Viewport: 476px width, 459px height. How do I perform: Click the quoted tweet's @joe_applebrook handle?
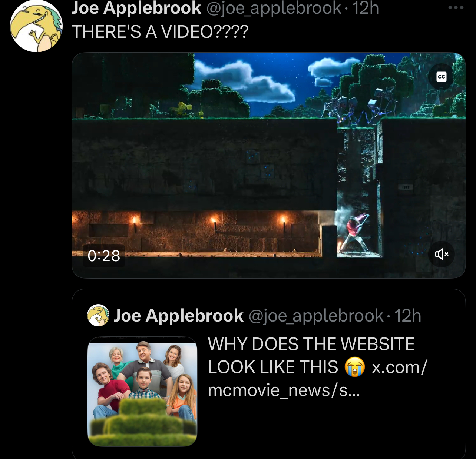[316, 316]
